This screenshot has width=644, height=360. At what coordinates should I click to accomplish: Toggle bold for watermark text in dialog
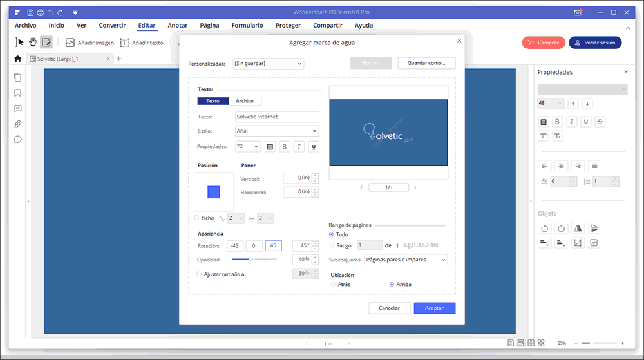click(x=284, y=147)
